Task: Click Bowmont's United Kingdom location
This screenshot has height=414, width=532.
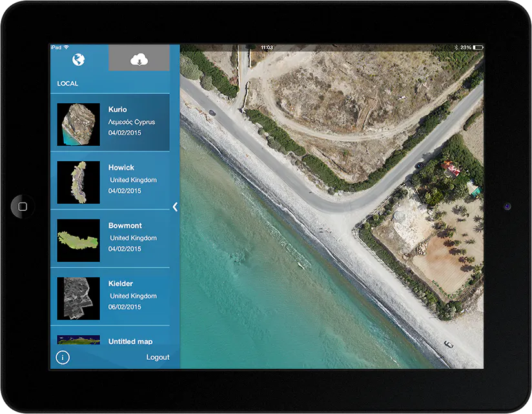Action: point(134,238)
